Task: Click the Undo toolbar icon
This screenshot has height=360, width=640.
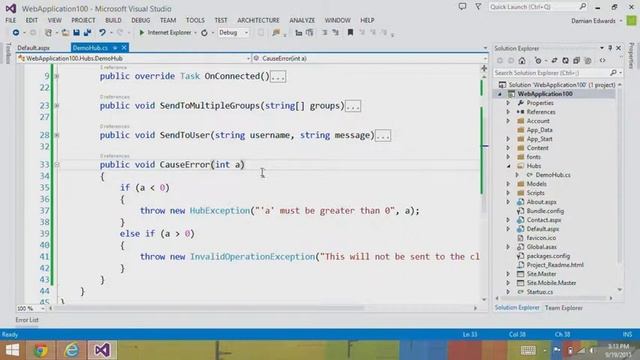Action: (102, 33)
